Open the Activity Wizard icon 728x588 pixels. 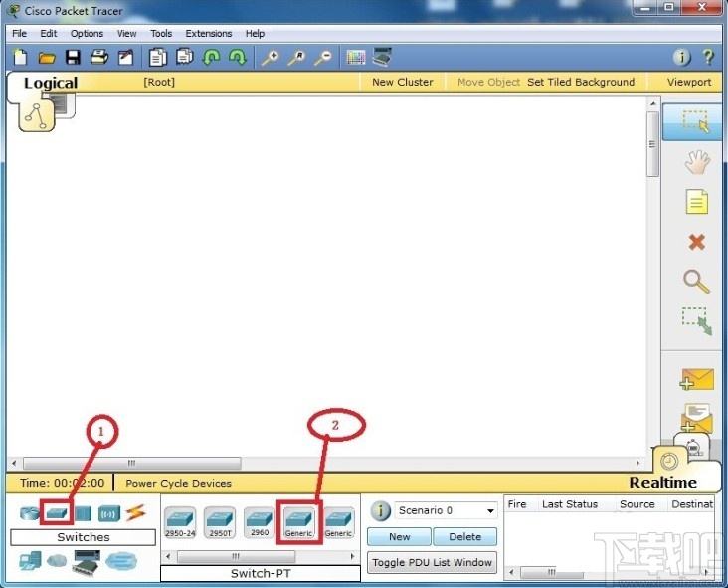click(x=126, y=57)
